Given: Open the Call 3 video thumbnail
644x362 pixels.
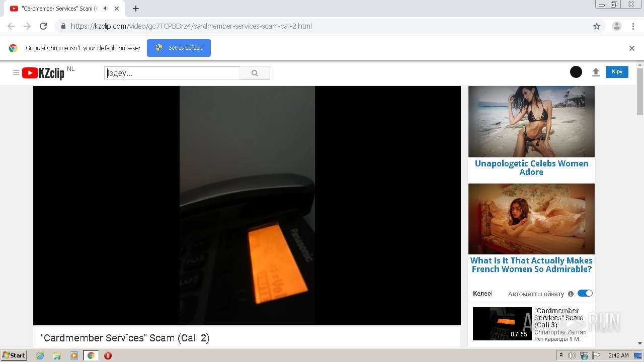Looking at the screenshot, I should point(502,324).
